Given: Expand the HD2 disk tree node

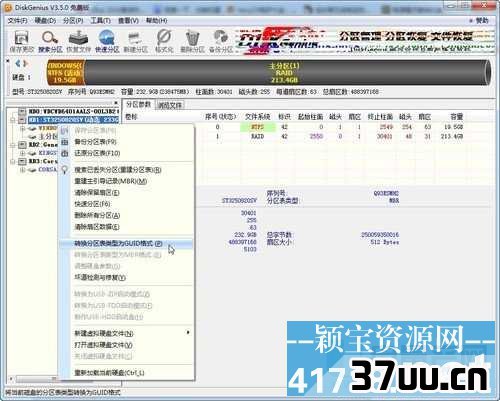Looking at the screenshot, I should [13, 145].
